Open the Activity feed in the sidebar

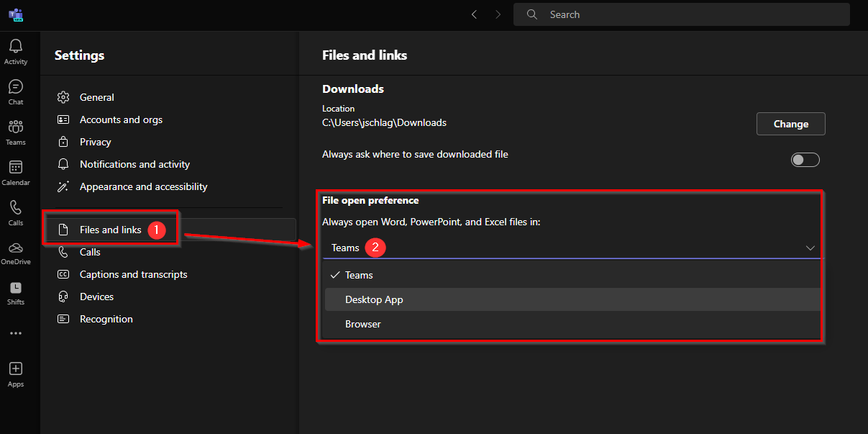coord(16,52)
